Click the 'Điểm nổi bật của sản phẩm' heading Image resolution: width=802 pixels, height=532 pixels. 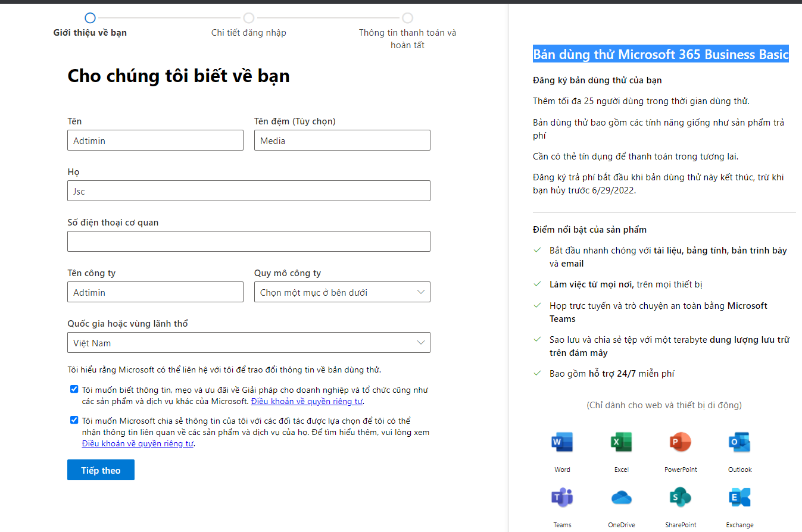589,230
